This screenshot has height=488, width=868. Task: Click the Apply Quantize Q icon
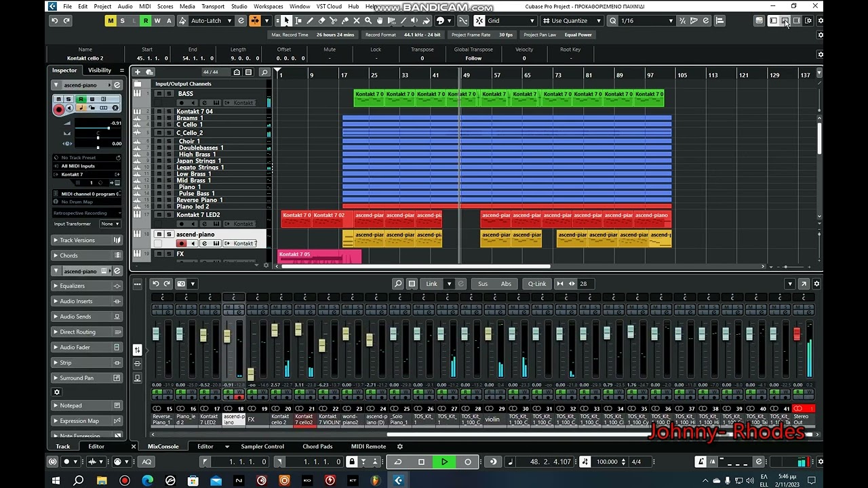(613, 21)
